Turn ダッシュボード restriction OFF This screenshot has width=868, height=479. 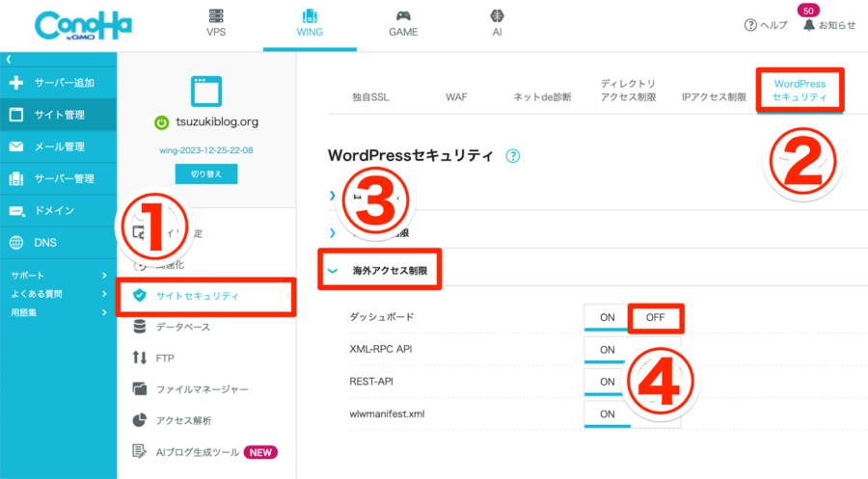[656, 317]
